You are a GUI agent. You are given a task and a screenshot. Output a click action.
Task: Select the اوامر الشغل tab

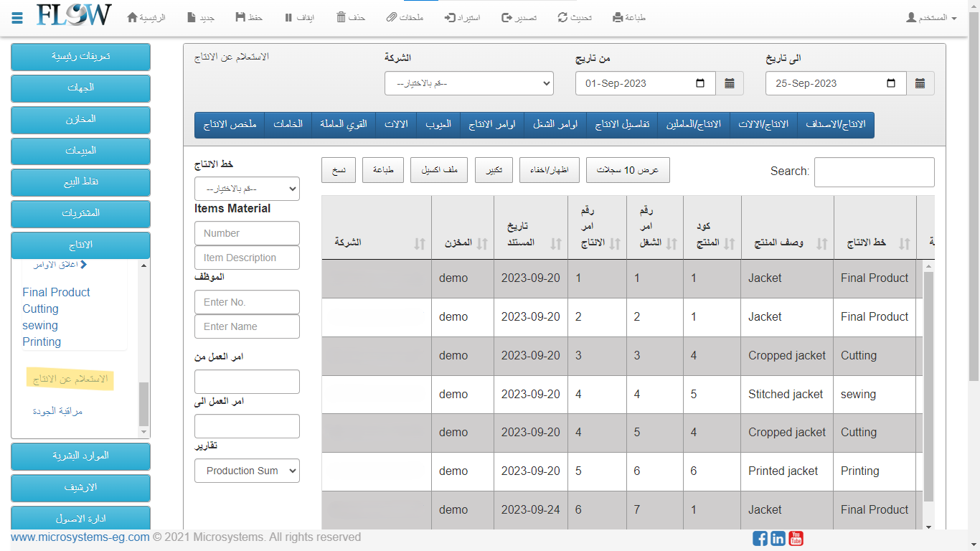(555, 124)
